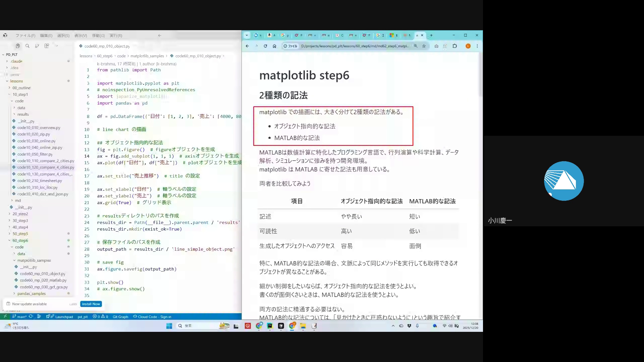
Task: Open the 表示(V) menu
Action: (x=80, y=36)
